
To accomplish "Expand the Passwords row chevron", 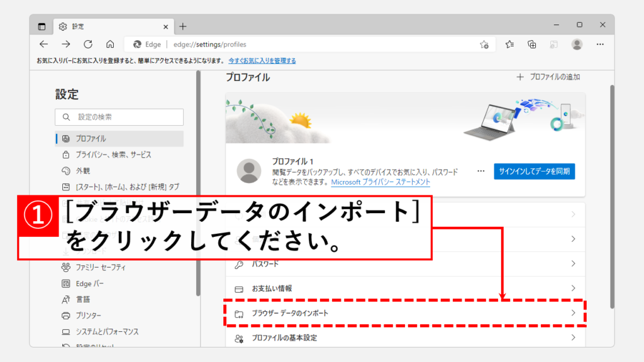I will [573, 264].
